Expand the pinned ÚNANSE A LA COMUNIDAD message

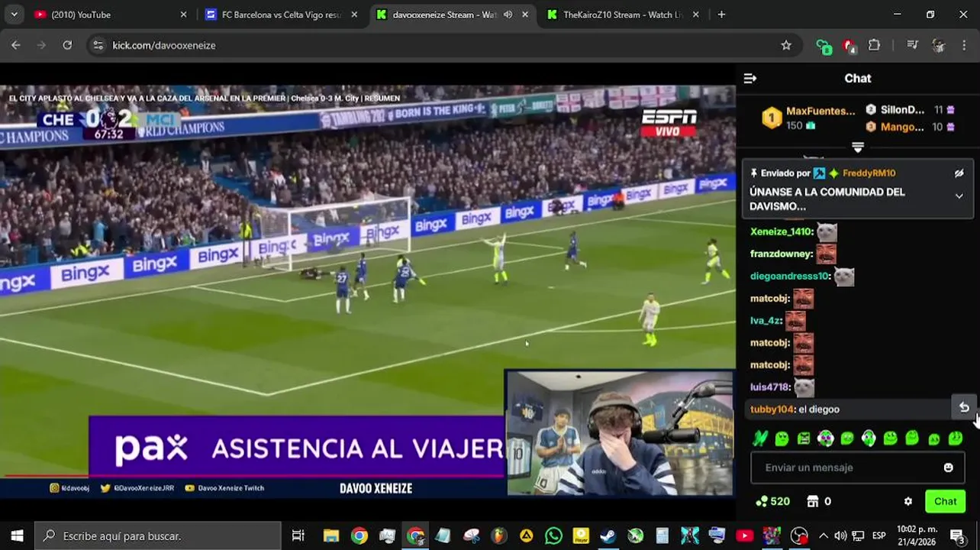click(959, 196)
